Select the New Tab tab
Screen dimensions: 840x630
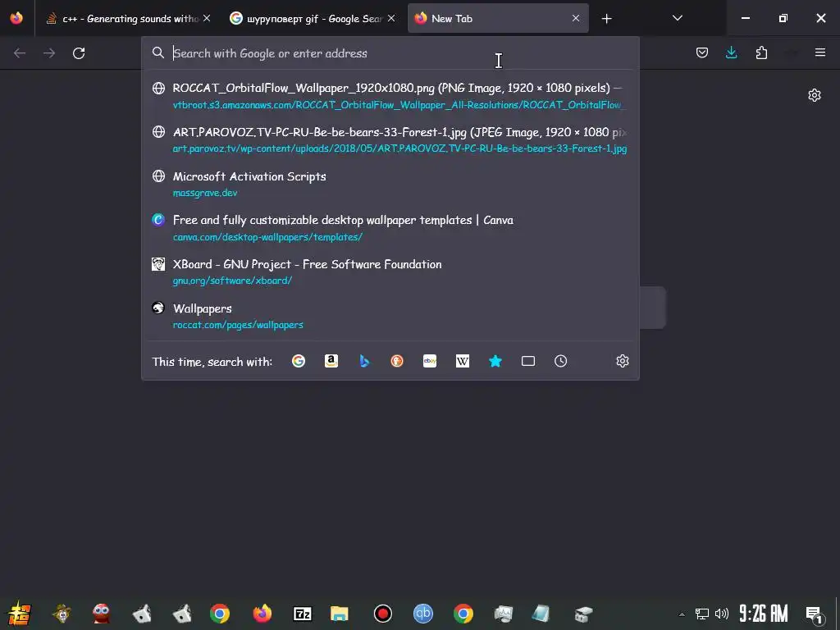coord(498,19)
